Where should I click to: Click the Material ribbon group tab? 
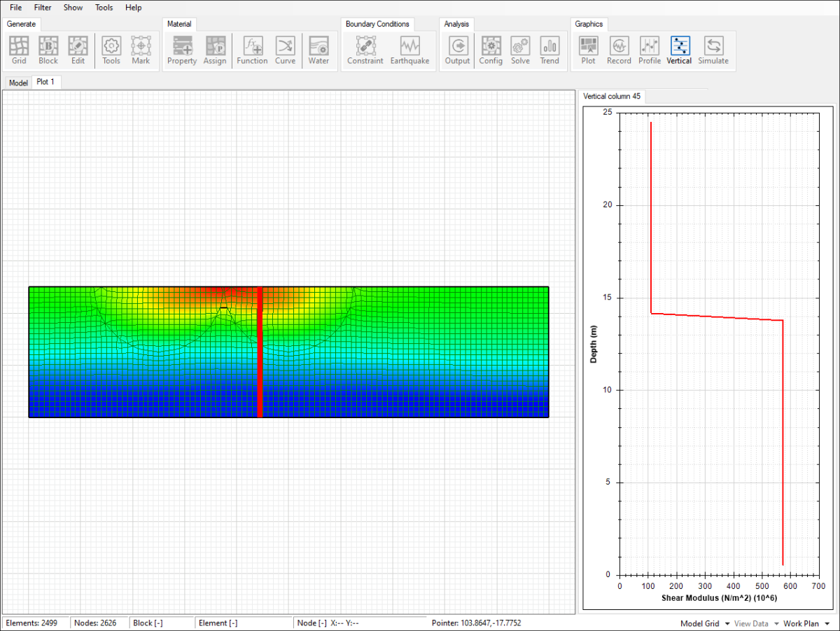click(179, 24)
